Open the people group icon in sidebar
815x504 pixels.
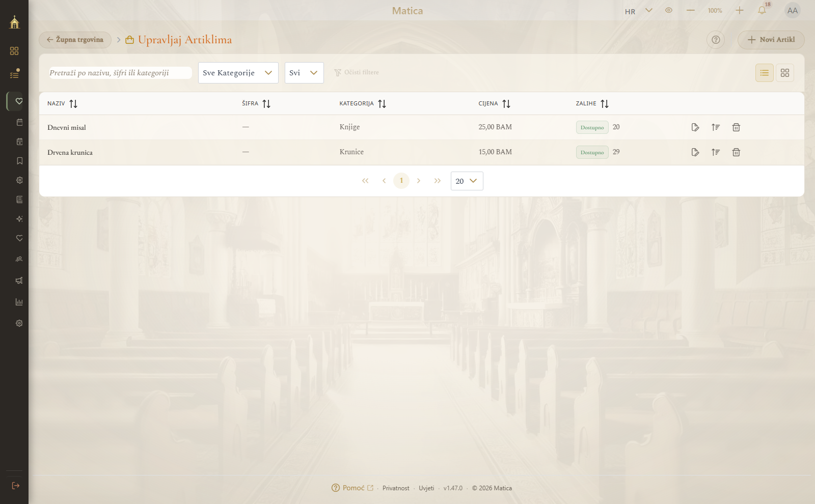coord(19,259)
